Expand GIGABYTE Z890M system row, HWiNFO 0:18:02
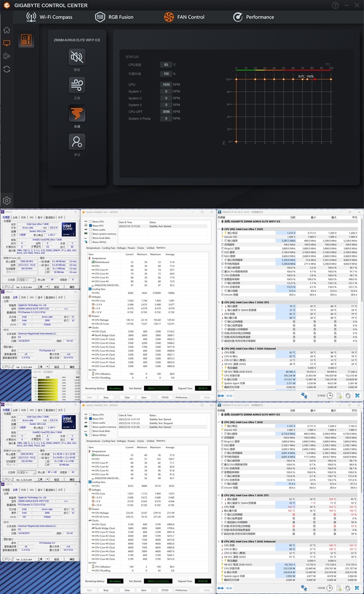The width and height of the screenshot is (364, 594). tap(219, 221)
